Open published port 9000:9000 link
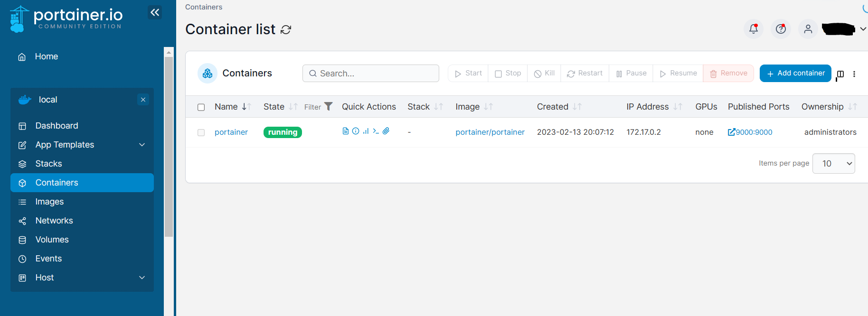The width and height of the screenshot is (868, 316). coord(750,132)
